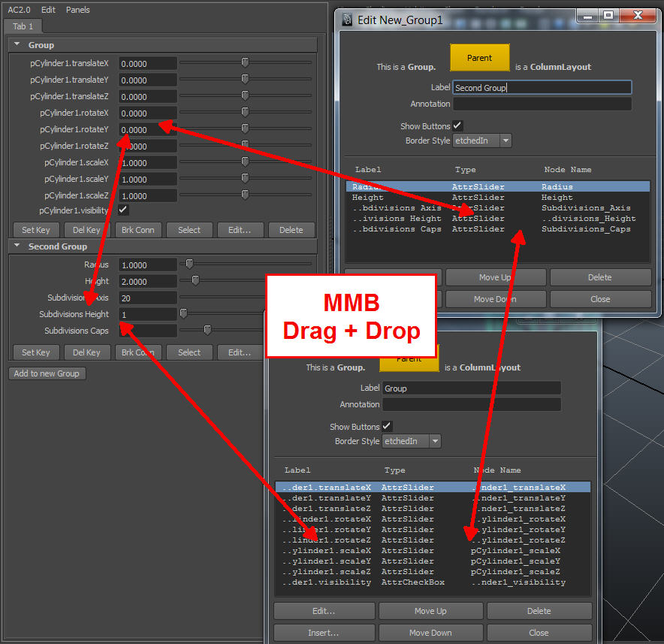Click the Label field containing Second Group

click(542, 87)
